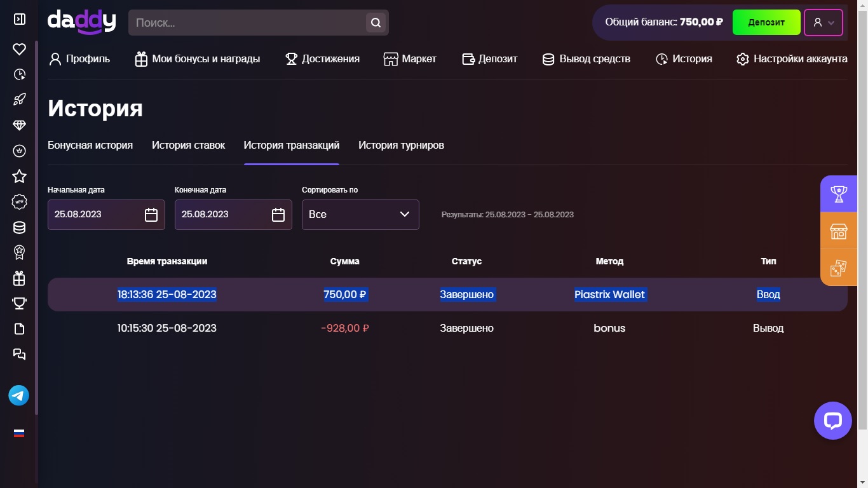Viewport: 868px width, 488px height.
Task: Toggle the sidebar collapse panel icon
Action: coord(19,19)
